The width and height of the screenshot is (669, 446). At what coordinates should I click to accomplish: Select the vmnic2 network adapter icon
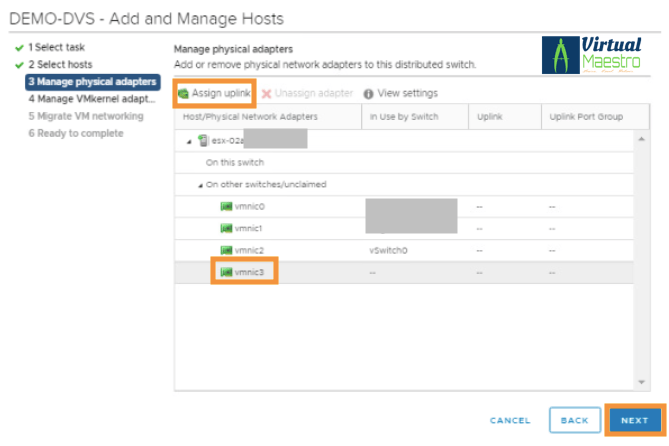tap(225, 250)
